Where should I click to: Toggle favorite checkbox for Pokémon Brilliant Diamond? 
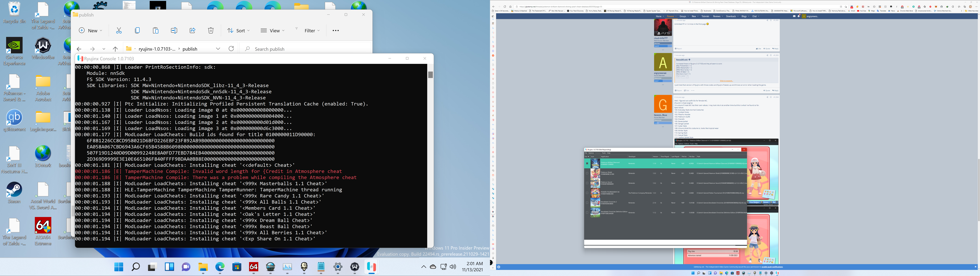click(587, 163)
